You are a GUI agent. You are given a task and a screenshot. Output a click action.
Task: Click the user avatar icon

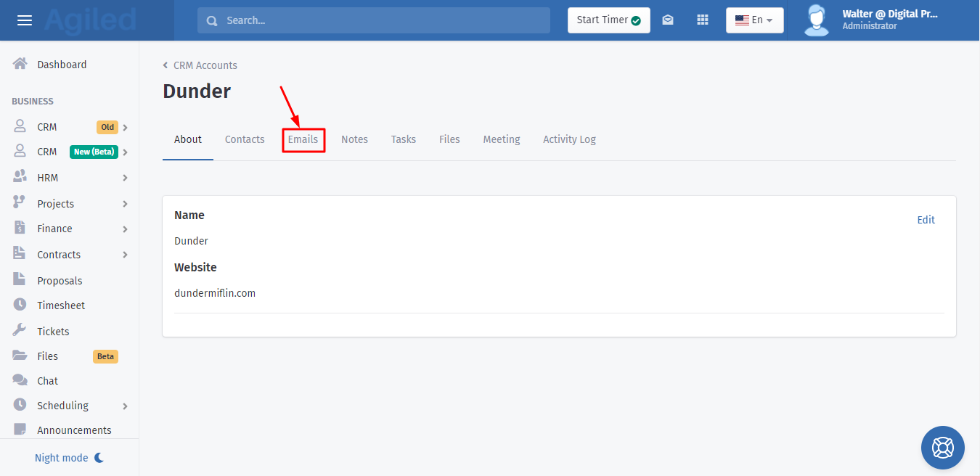tap(817, 20)
